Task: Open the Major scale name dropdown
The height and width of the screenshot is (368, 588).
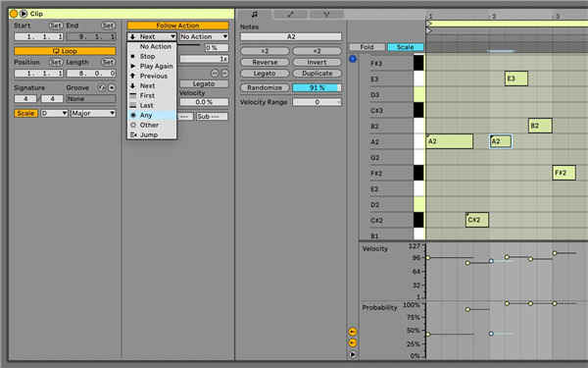Action: pyautogui.click(x=93, y=113)
